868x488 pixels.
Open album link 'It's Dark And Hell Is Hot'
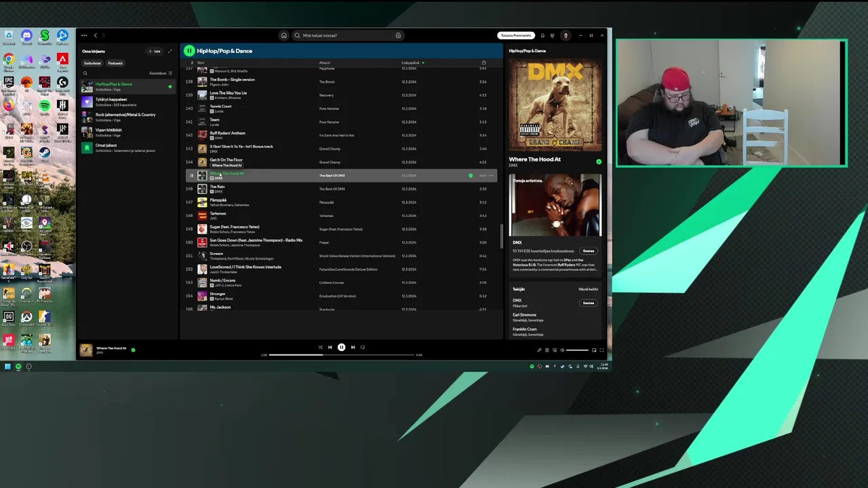tap(337, 136)
